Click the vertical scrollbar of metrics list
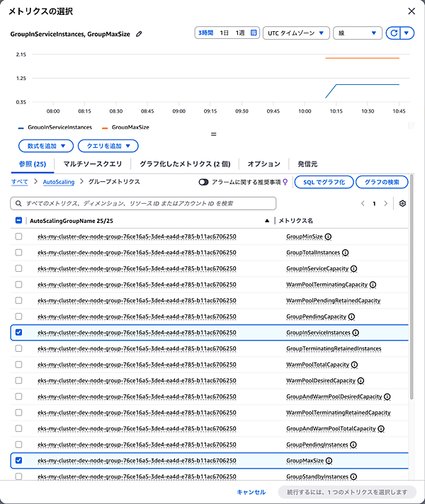 (x=412, y=287)
